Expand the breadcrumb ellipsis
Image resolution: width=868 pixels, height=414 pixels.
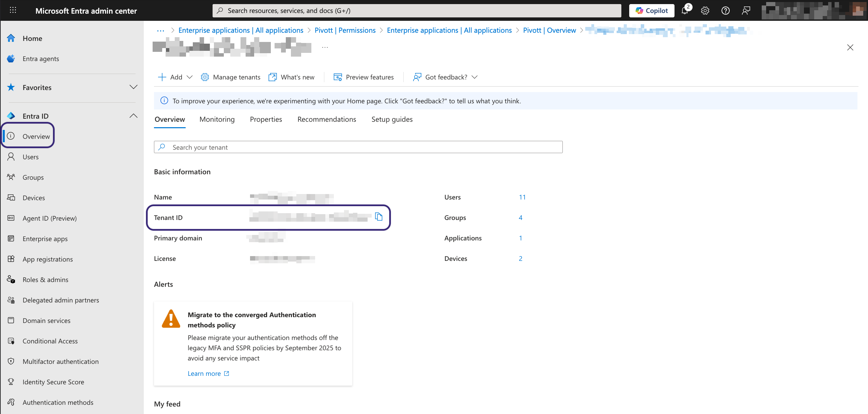pos(160,30)
